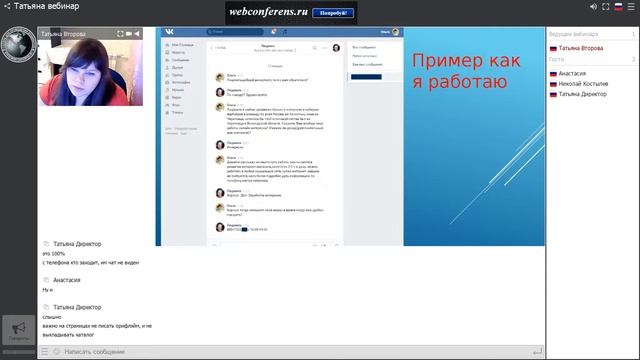The height and width of the screenshot is (360, 640).
Task: Click the VK dialog header avatar in slide
Action: pyautogui.click(x=336, y=48)
